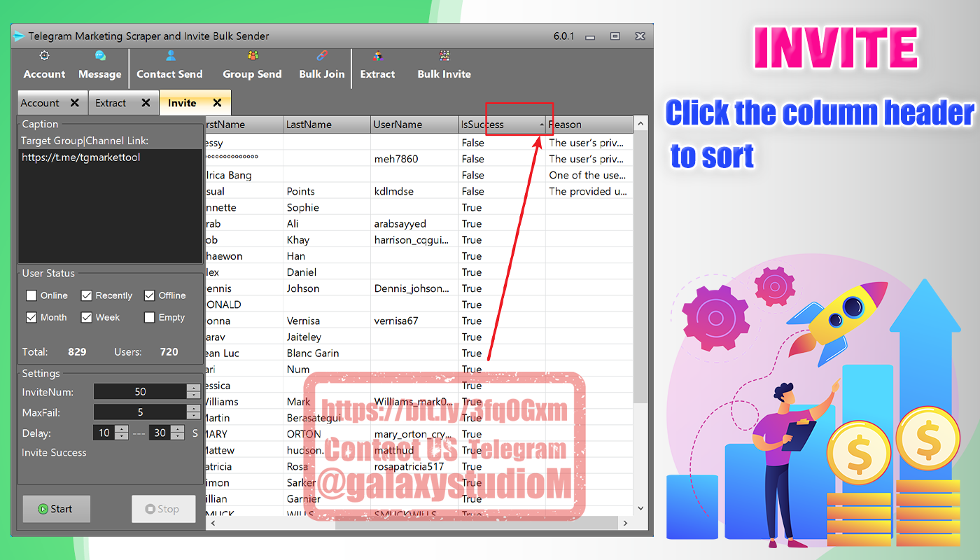Close the Invite tab
The height and width of the screenshot is (560, 980).
(217, 103)
